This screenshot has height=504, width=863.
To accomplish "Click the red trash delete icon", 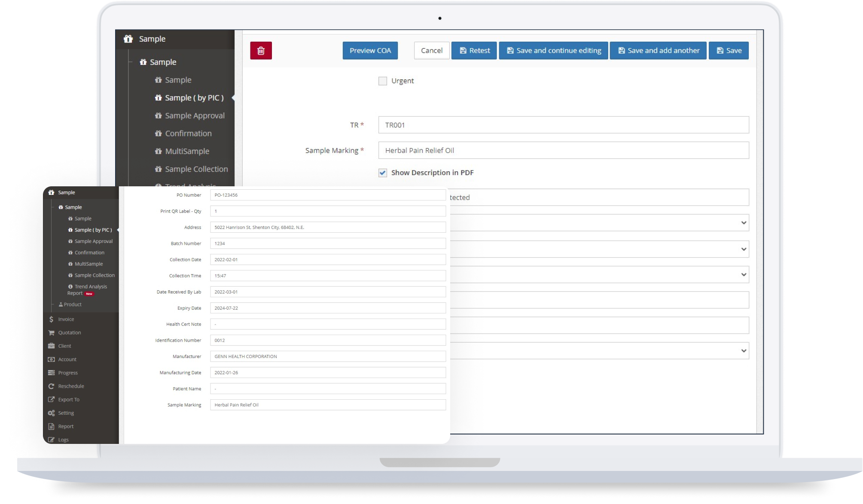I will (x=261, y=51).
